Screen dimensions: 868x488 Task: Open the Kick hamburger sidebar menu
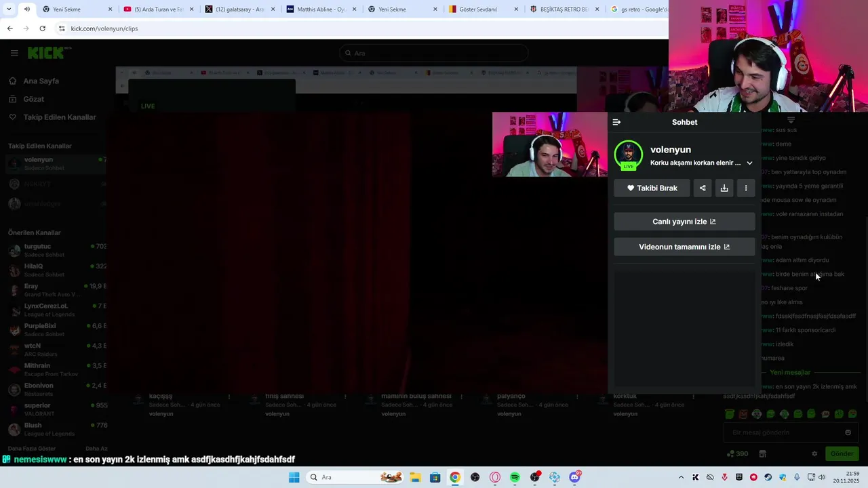pos(14,53)
